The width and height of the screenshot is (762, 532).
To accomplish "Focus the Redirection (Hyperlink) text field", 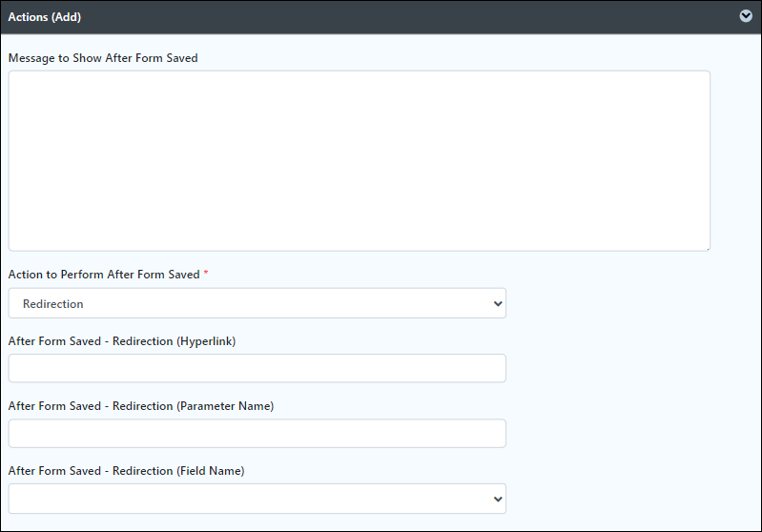I will pos(257,368).
